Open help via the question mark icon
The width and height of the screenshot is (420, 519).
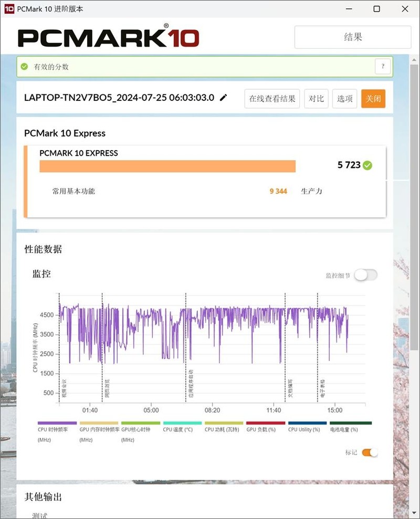(x=383, y=67)
